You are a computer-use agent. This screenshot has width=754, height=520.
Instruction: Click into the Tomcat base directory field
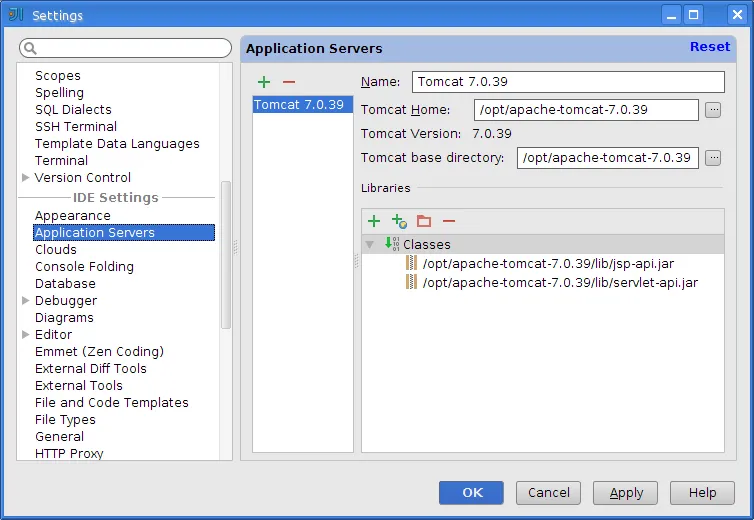tap(608, 158)
